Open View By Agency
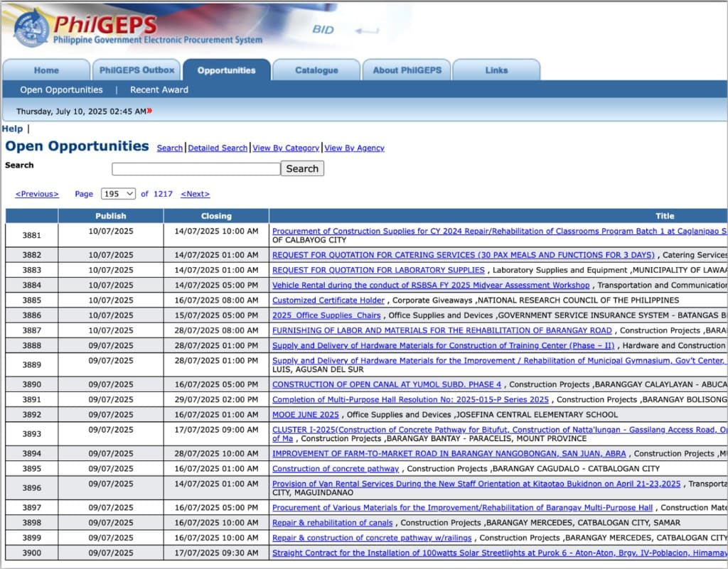This screenshot has height=569, width=728. click(x=354, y=148)
